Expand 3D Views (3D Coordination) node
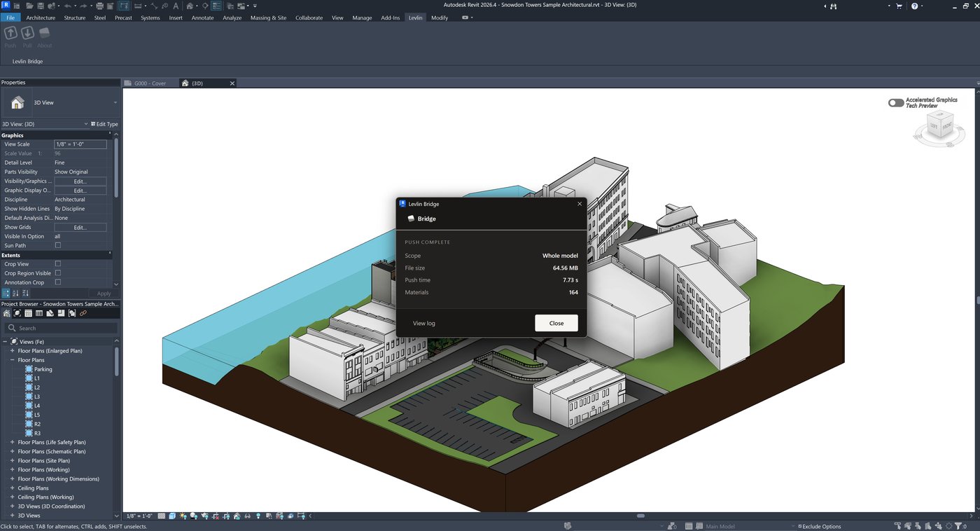 pos(12,506)
